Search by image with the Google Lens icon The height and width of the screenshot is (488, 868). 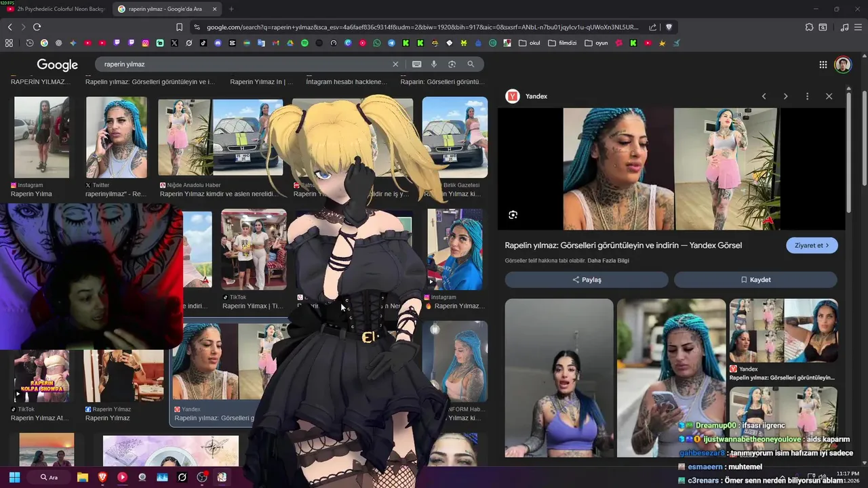point(452,64)
